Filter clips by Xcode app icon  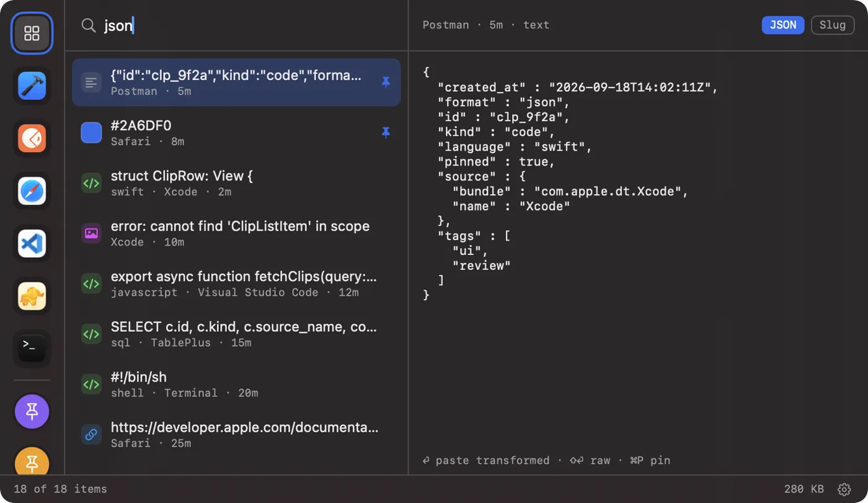click(x=32, y=86)
